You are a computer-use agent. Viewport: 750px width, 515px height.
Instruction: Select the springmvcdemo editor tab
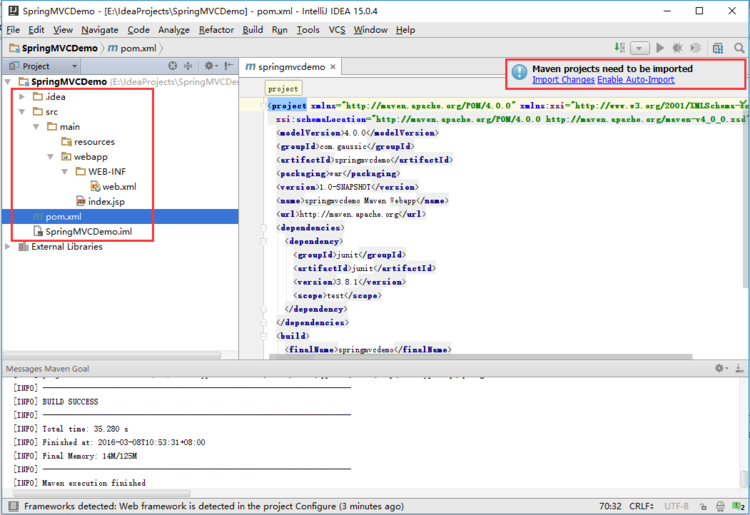point(290,67)
